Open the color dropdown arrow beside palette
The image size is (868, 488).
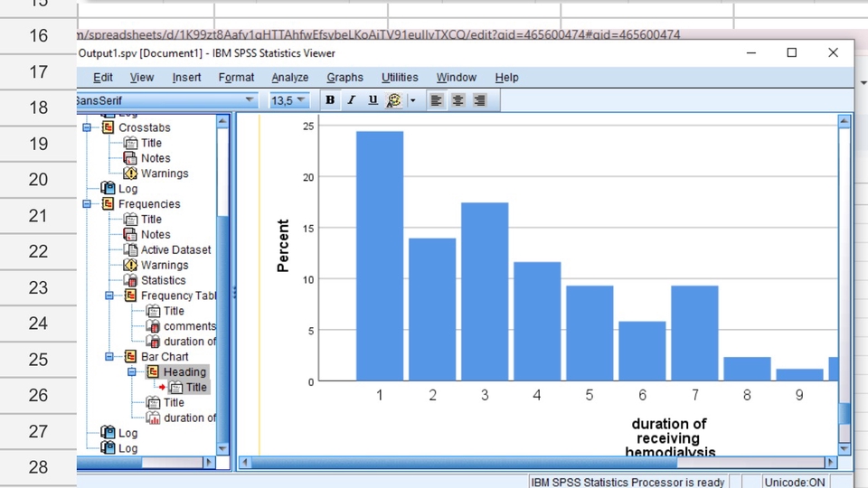(412, 100)
